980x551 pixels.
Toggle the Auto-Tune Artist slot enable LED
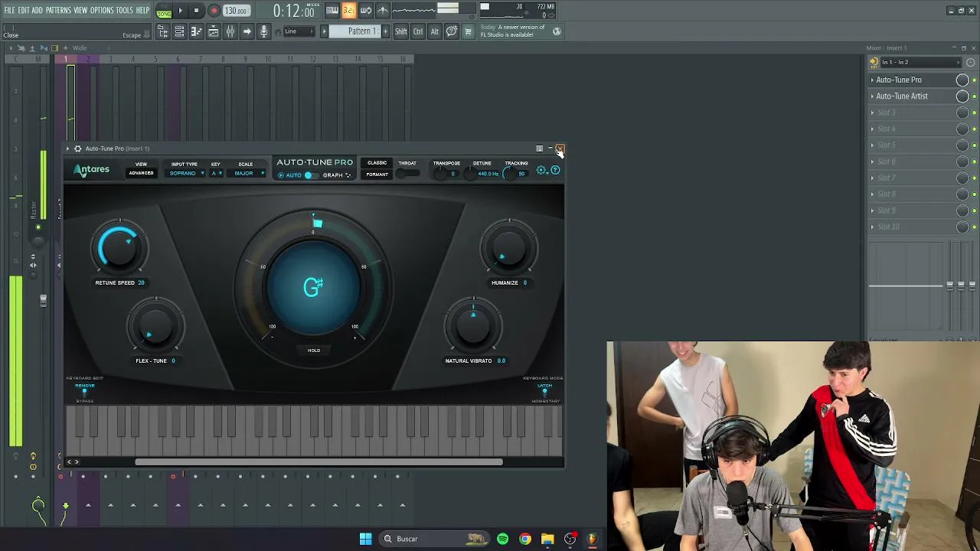(x=974, y=96)
